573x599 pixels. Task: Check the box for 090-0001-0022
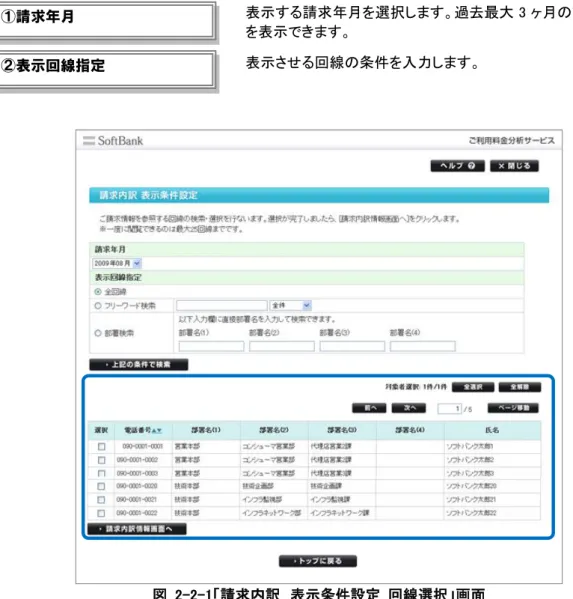click(x=101, y=513)
